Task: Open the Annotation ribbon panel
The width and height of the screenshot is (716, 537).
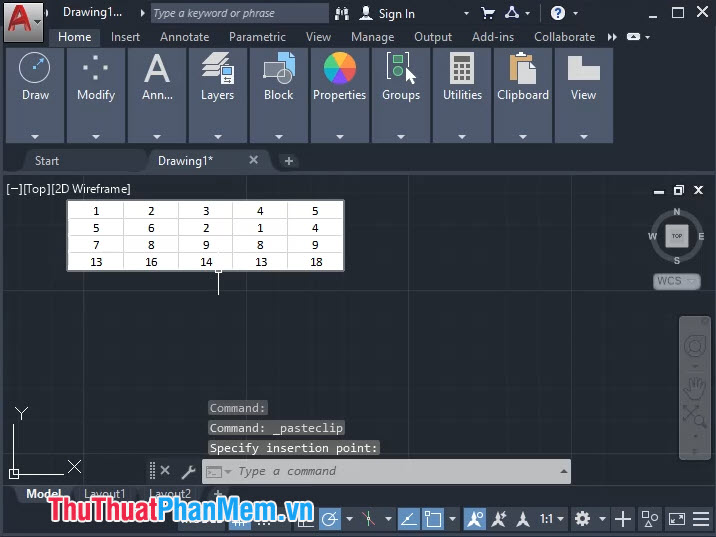Action: point(157,95)
